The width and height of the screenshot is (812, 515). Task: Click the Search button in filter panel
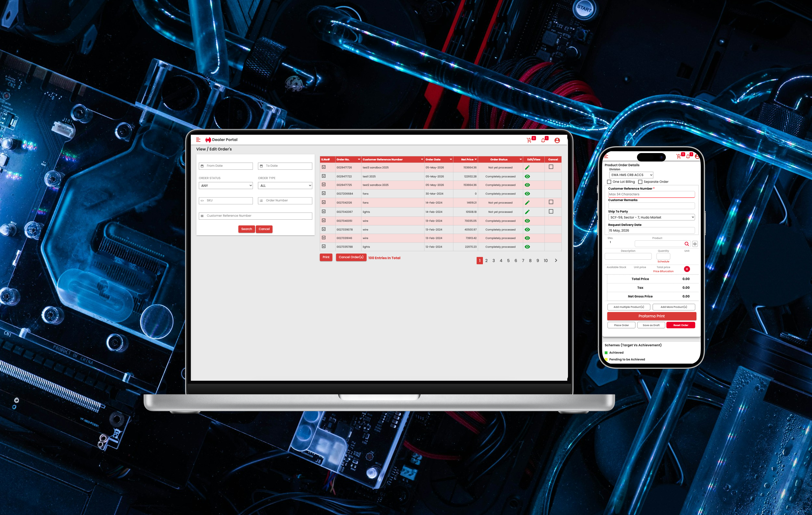pos(247,229)
